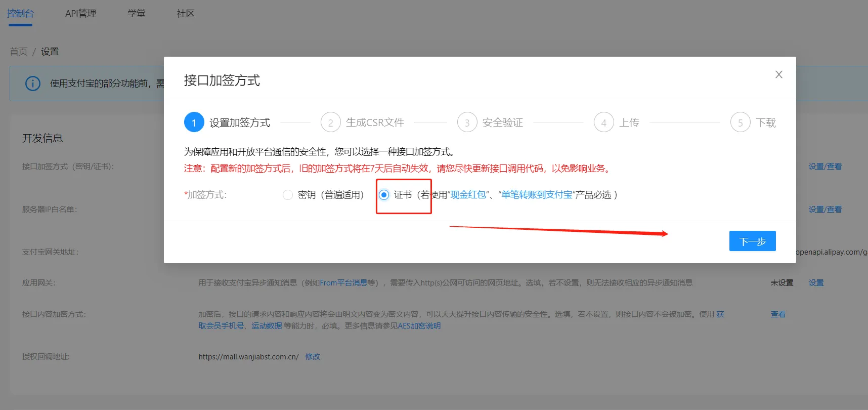Open the 现金红包 link
The height and width of the screenshot is (410, 868).
pyautogui.click(x=468, y=195)
